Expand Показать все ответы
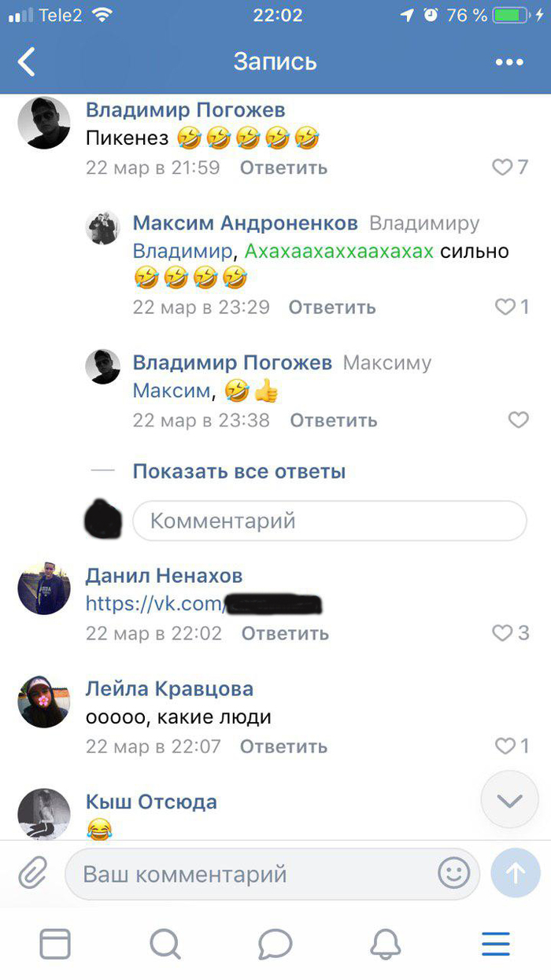 (x=239, y=471)
